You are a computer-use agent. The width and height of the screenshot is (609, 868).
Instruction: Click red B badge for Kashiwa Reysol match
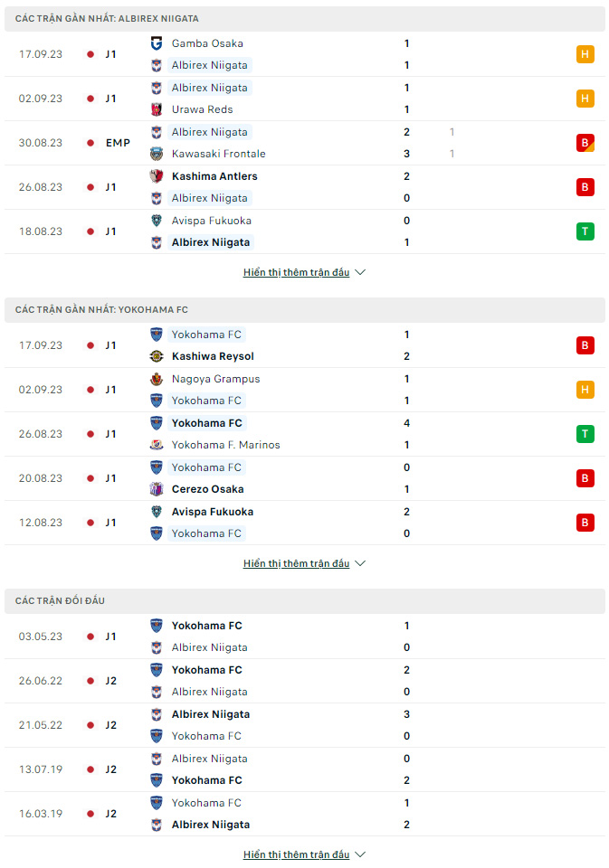pos(585,345)
